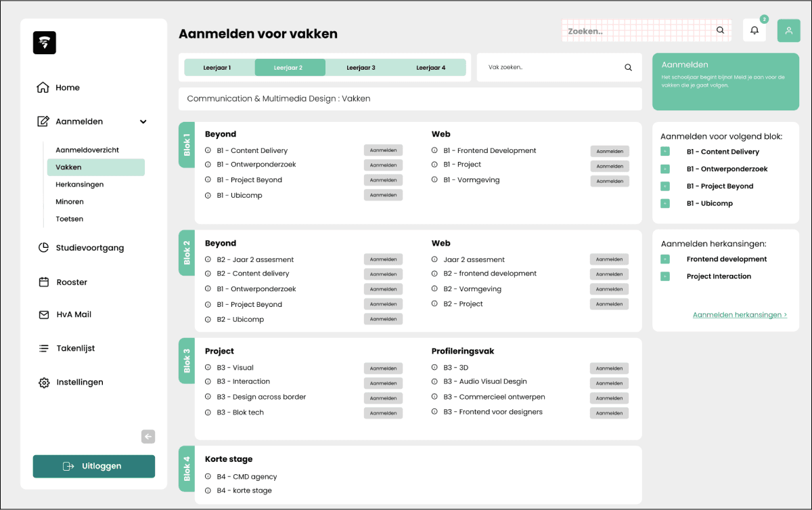Show info for B2 - Jaar 2 assesment
Viewport: 812px width, 510px height.
[208, 259]
